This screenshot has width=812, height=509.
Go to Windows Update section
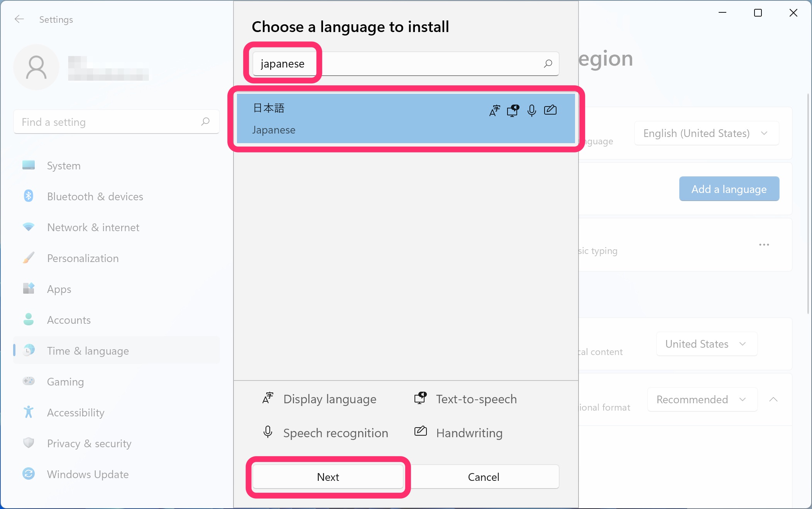click(88, 474)
